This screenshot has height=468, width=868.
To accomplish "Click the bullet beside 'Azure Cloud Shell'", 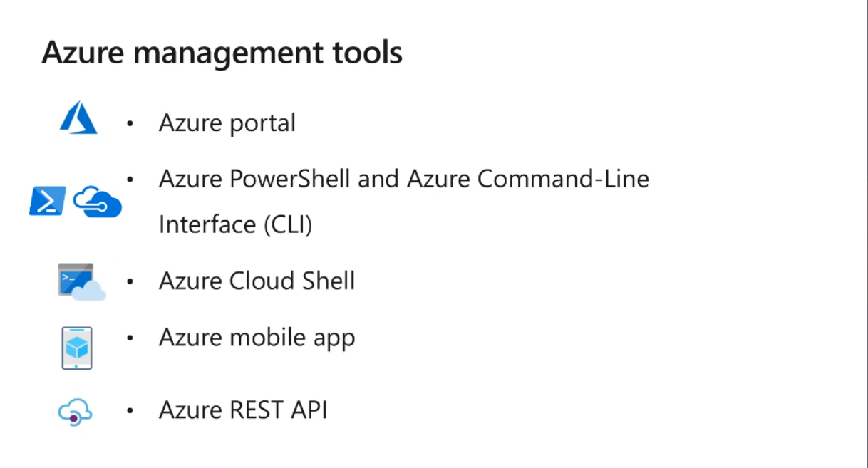I will pyautogui.click(x=130, y=281).
